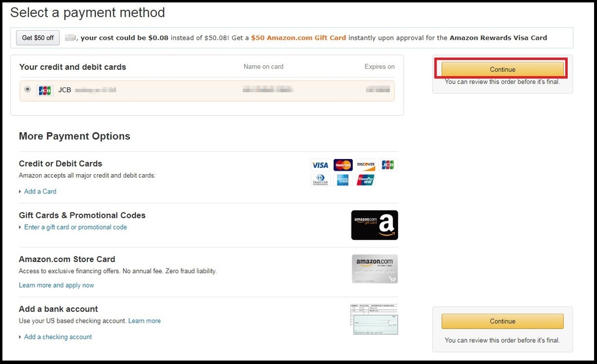
Task: Click the Amazon.com Store Card image
Action: (x=374, y=268)
